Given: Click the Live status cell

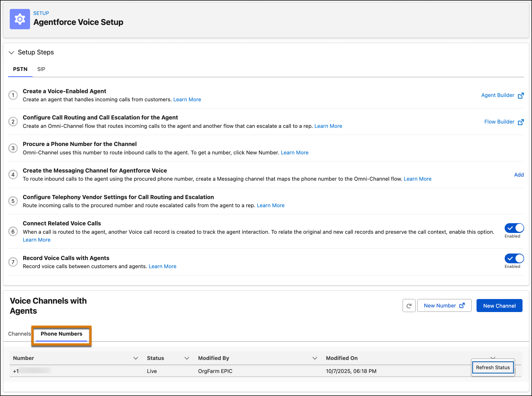Looking at the screenshot, I should coord(152,371).
